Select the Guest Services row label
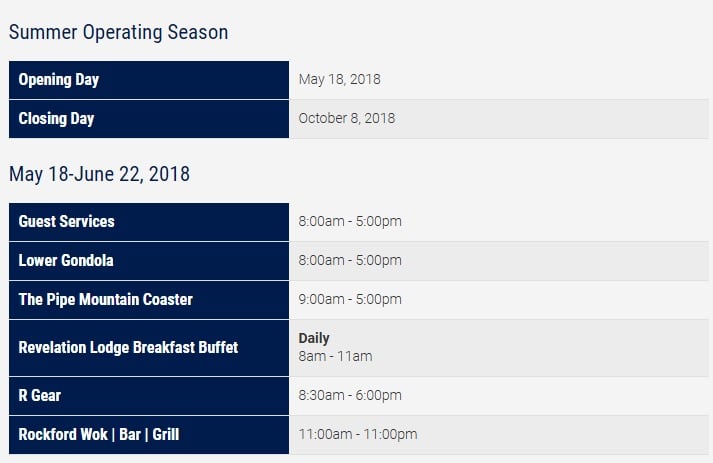The width and height of the screenshot is (713, 463). (66, 221)
